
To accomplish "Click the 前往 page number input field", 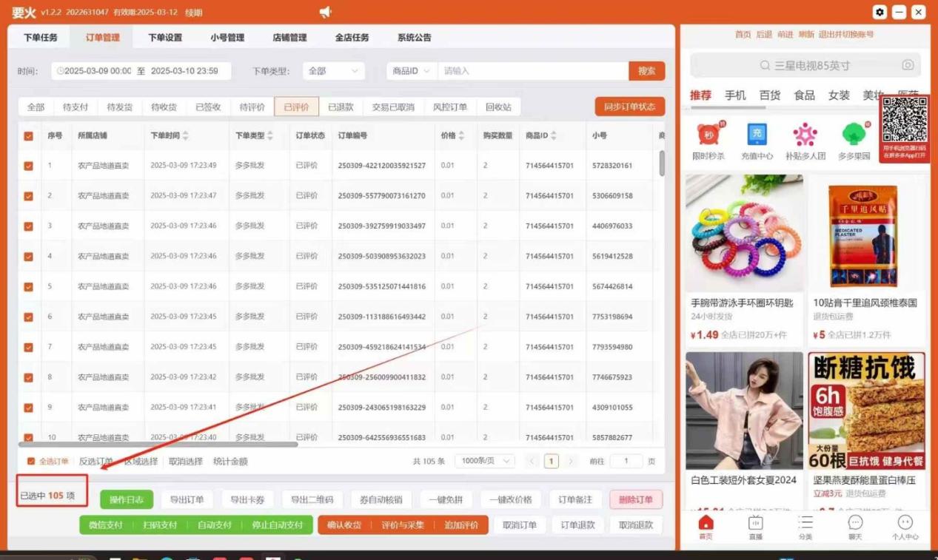I will point(627,459).
